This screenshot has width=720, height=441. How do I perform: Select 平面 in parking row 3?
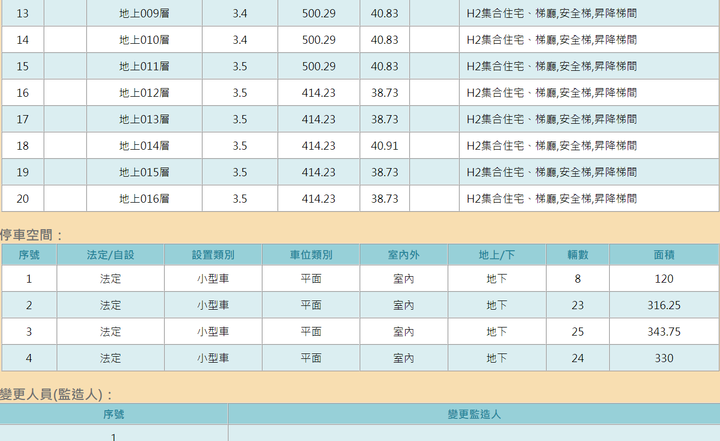click(311, 332)
